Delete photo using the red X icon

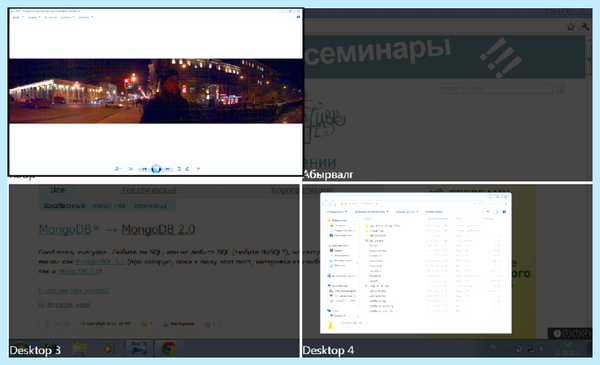(x=198, y=169)
